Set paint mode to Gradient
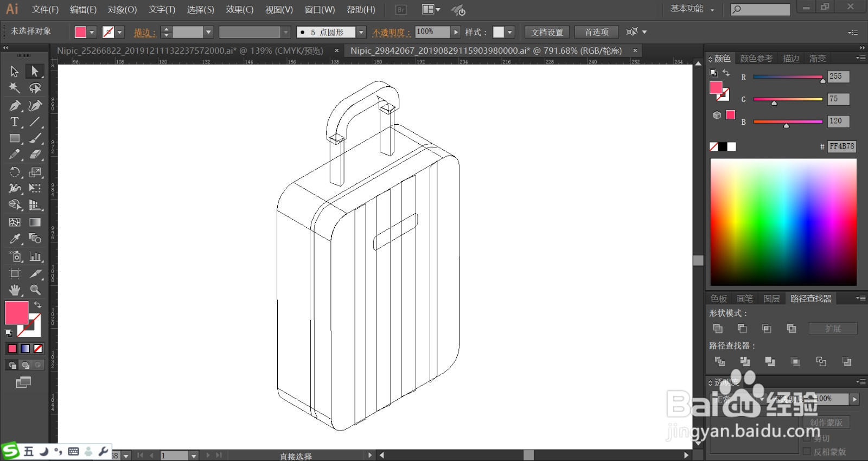Screen dimensions: 868x461 click(25, 348)
